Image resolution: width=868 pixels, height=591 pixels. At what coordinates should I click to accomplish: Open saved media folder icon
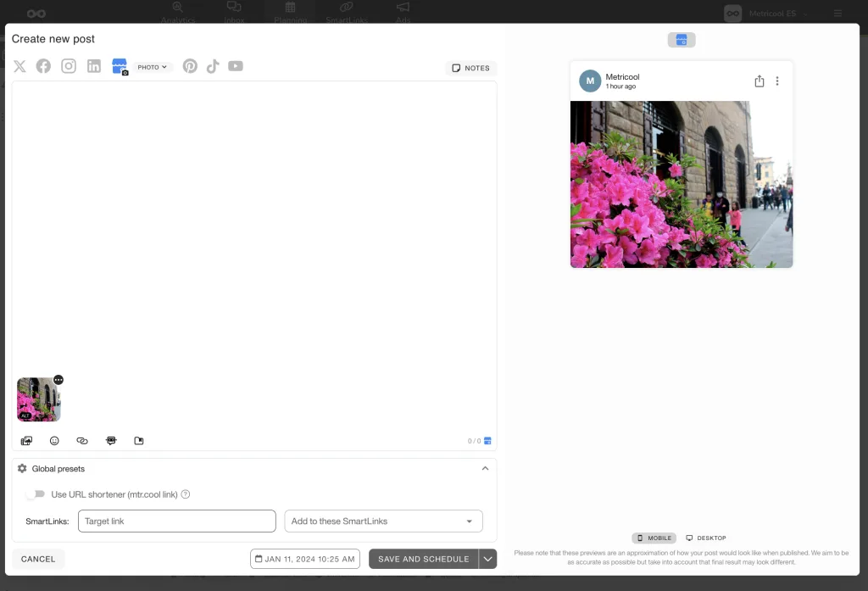139,441
